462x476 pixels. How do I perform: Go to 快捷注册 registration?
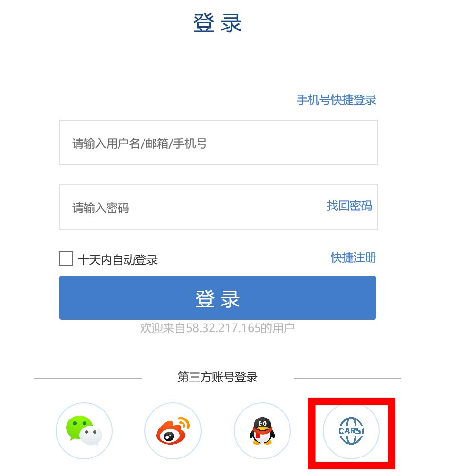pos(354,257)
